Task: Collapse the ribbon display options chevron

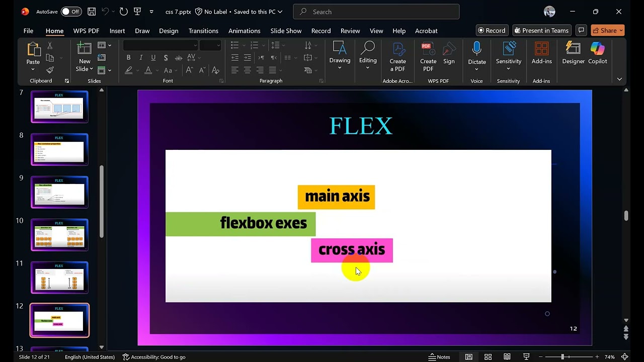Action: (619, 79)
